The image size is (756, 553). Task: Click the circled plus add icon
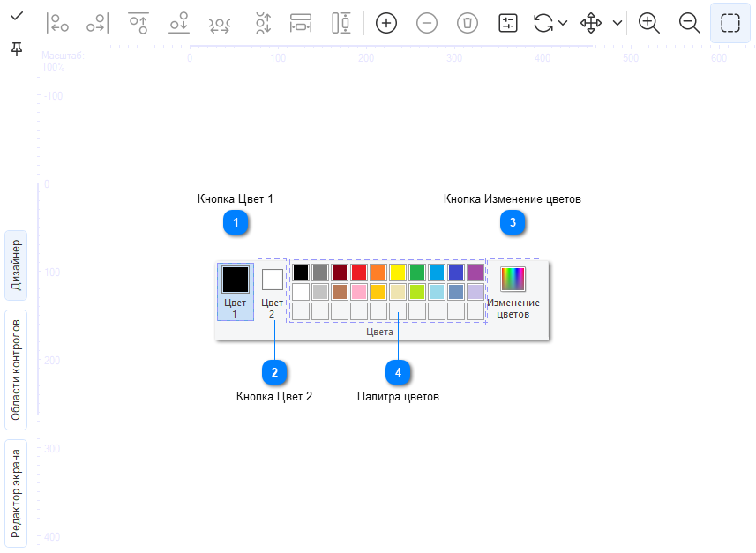[x=385, y=23]
